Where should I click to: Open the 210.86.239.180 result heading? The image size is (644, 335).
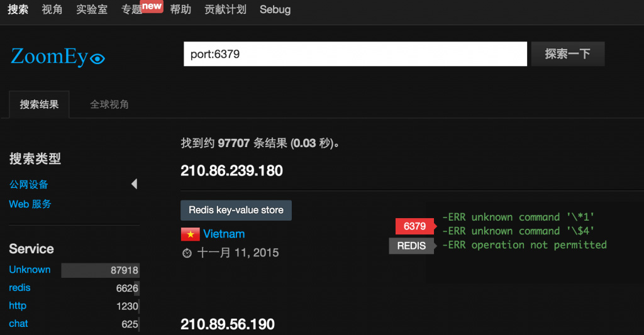231,171
